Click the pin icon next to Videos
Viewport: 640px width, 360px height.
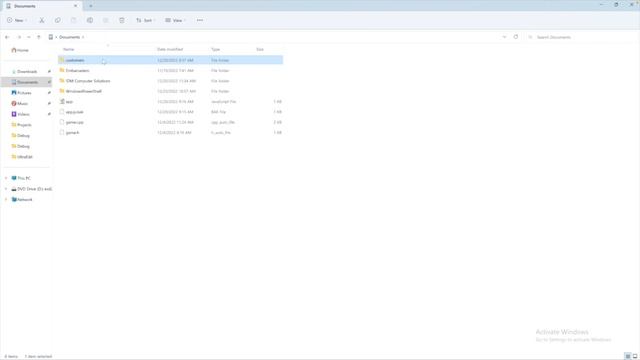(49, 114)
